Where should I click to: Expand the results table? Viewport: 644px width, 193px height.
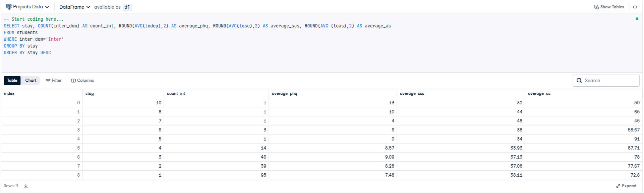pos(626,186)
